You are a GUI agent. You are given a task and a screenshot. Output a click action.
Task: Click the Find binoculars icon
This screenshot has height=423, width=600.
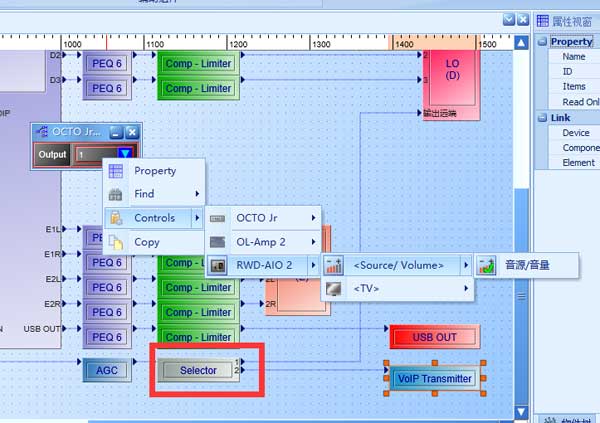point(116,194)
